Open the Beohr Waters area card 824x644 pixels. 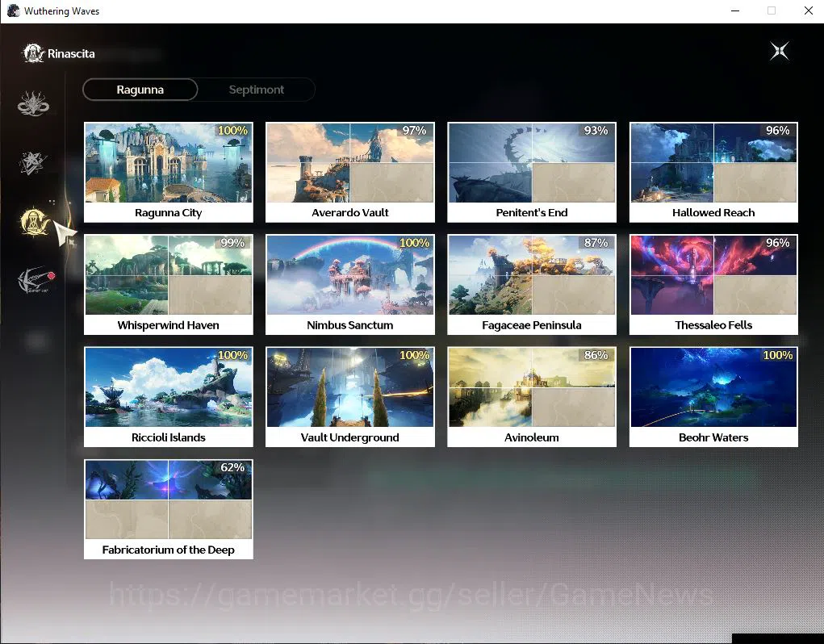tap(713, 397)
